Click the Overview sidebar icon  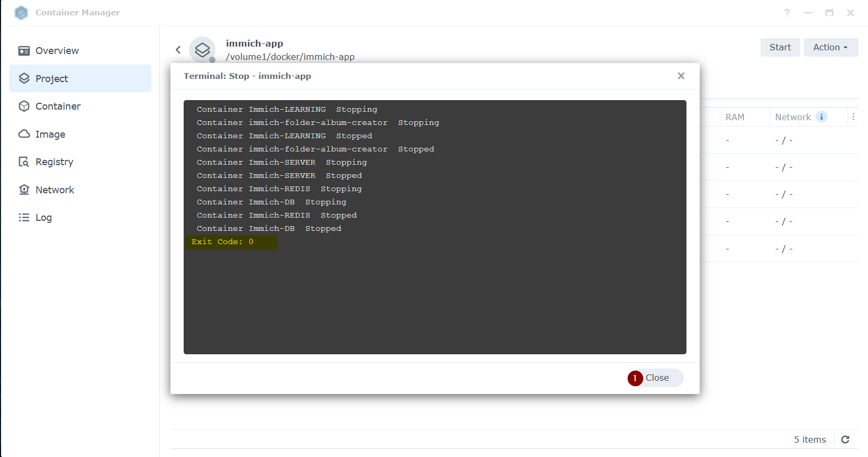[x=24, y=51]
